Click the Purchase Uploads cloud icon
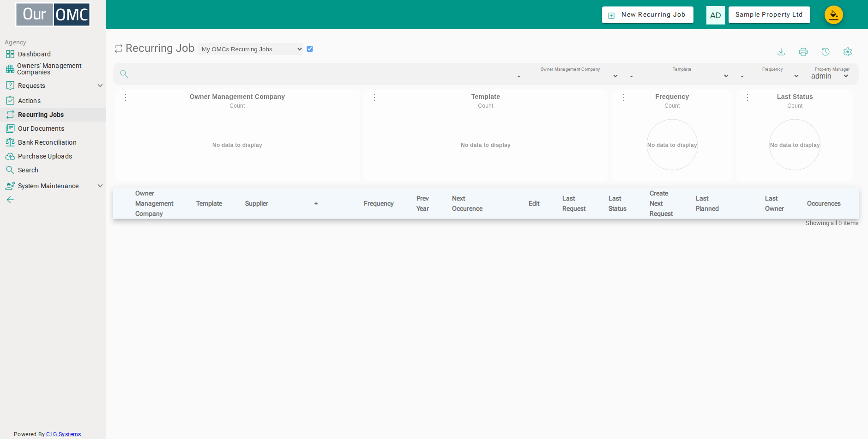Screen dimensions: 868x439 (x=10, y=156)
